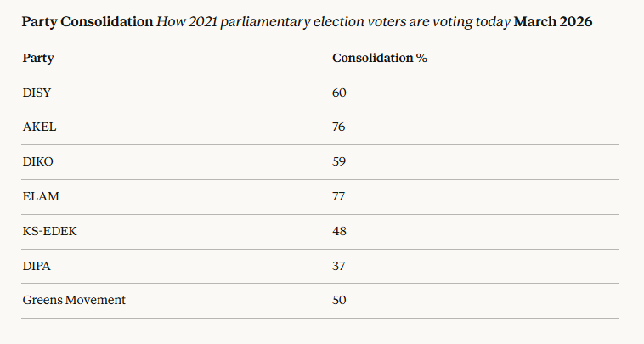This screenshot has width=644, height=344.
Task: Select Greens Movement's consolidation value of 50
Action: tap(340, 300)
